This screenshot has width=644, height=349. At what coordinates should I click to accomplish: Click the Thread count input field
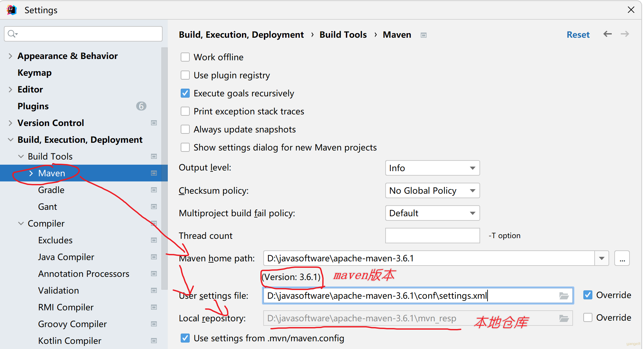click(x=432, y=236)
